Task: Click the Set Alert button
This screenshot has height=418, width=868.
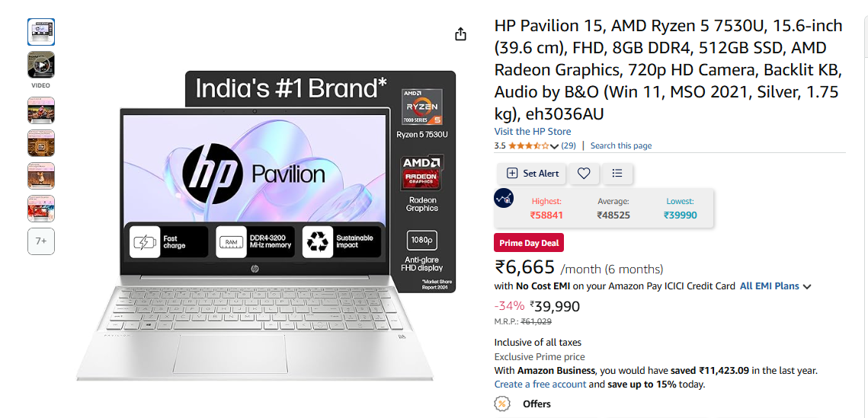Action: tap(531, 174)
